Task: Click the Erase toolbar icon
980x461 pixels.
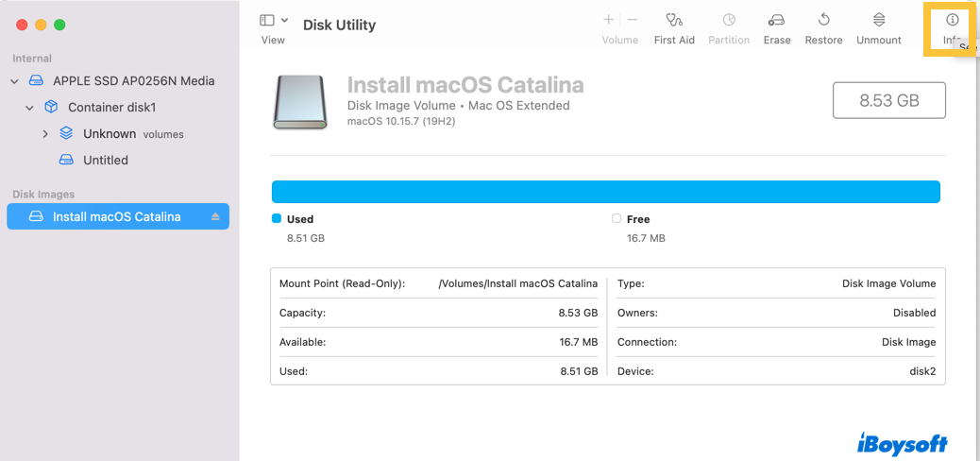Action: pyautogui.click(x=777, y=20)
